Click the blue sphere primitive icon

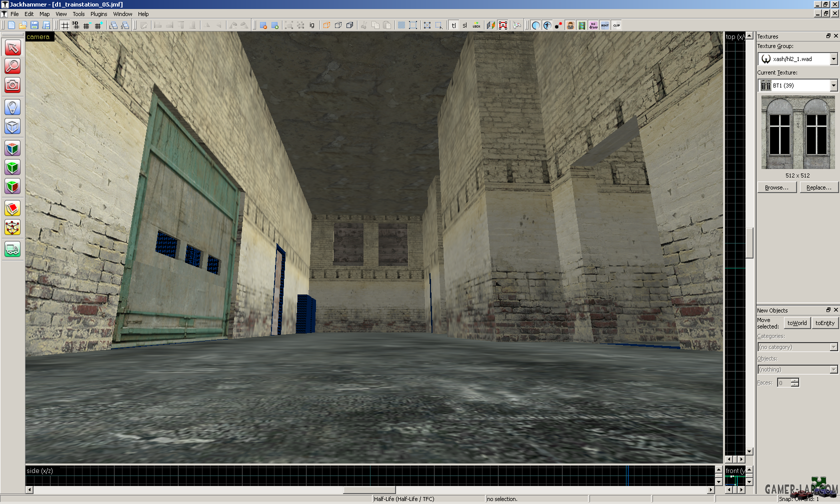pos(535,25)
